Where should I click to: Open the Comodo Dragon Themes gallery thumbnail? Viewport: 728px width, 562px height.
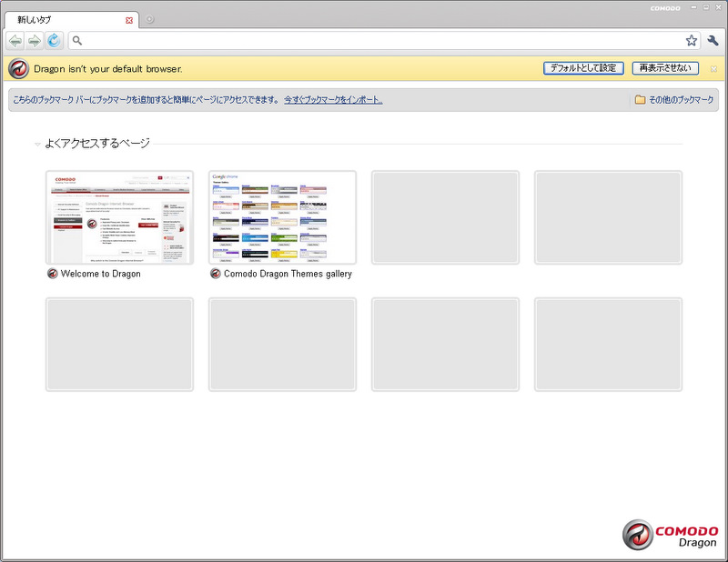coord(282,217)
